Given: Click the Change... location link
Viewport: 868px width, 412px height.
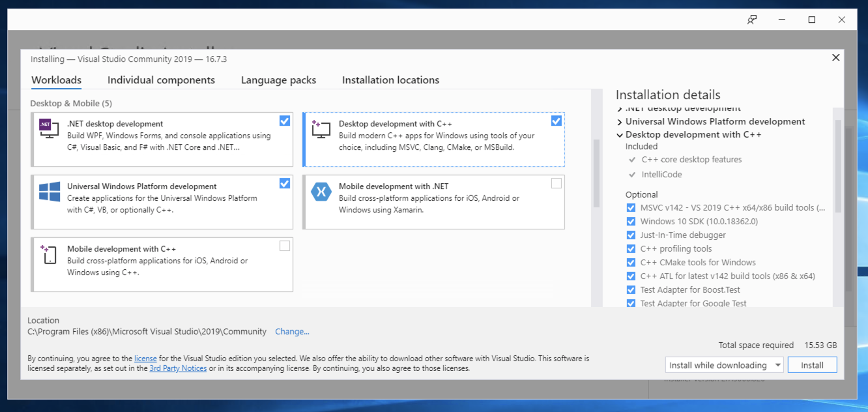Looking at the screenshot, I should pos(292,332).
